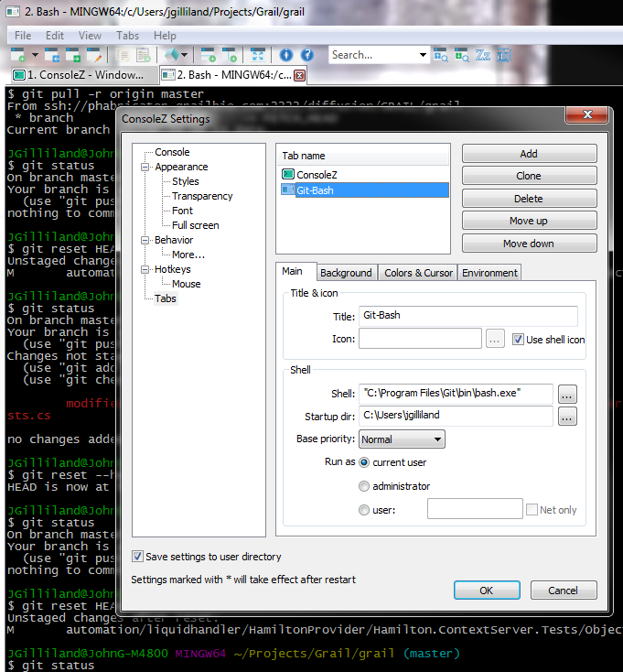Select Mouse in the settings tree
Image resolution: width=623 pixels, height=672 pixels.
point(187,284)
